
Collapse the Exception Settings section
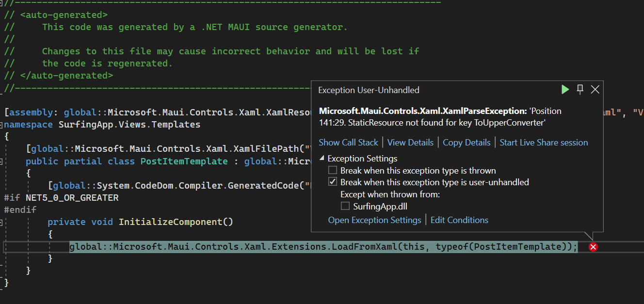322,159
